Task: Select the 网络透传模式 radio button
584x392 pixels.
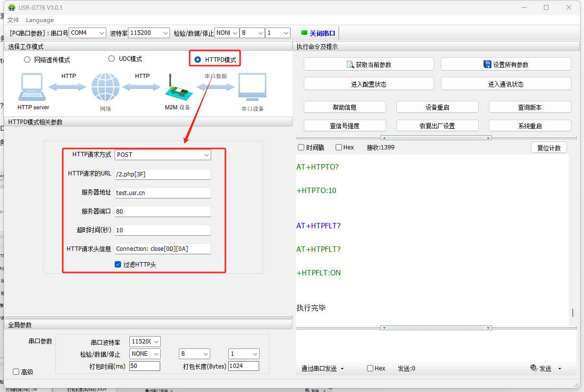Action: point(27,60)
